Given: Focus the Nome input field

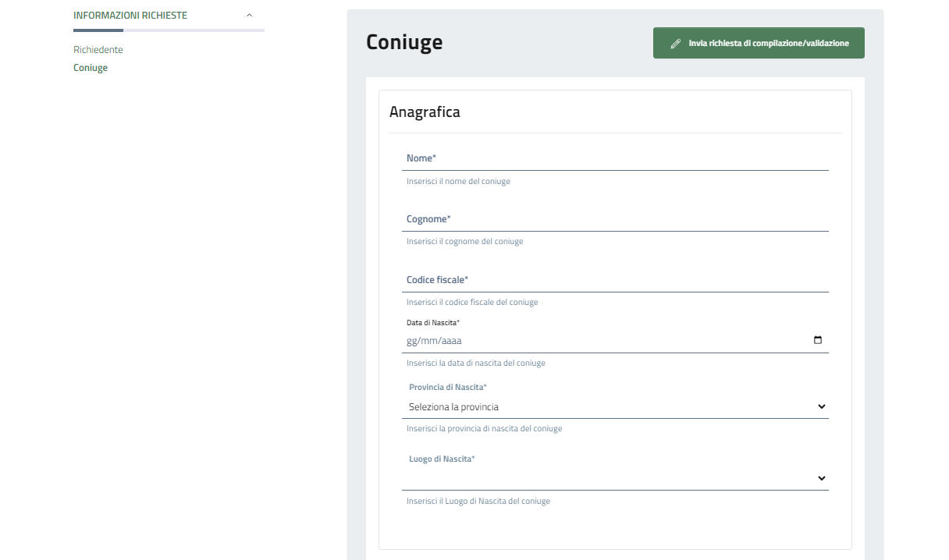Looking at the screenshot, I should click(615, 159).
